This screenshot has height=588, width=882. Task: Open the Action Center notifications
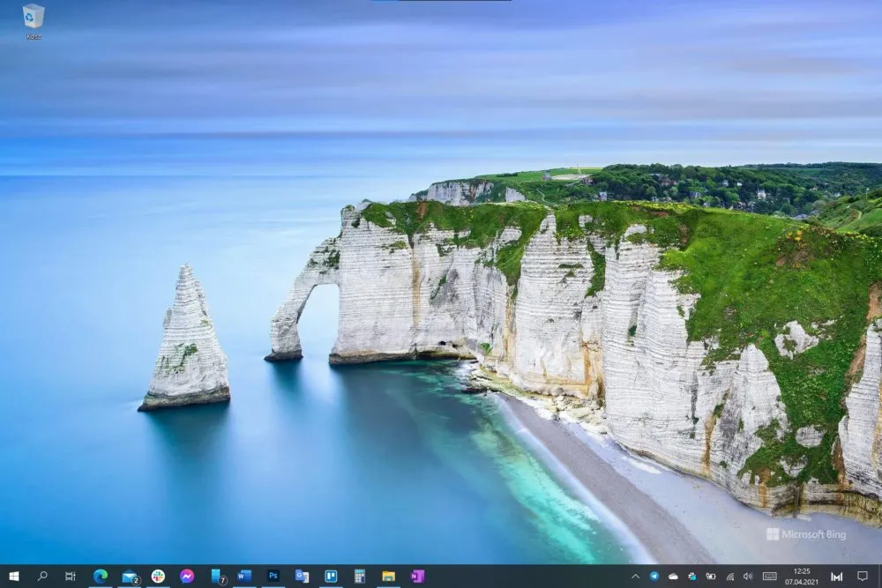(863, 577)
